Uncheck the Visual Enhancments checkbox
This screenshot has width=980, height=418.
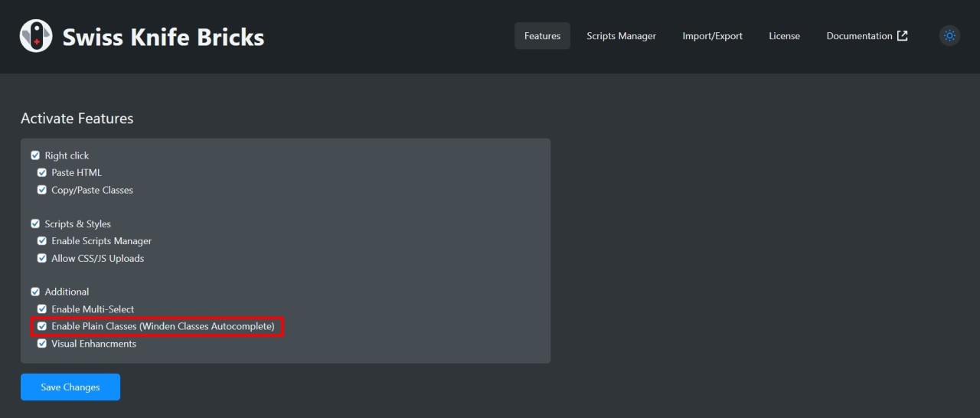pos(42,344)
